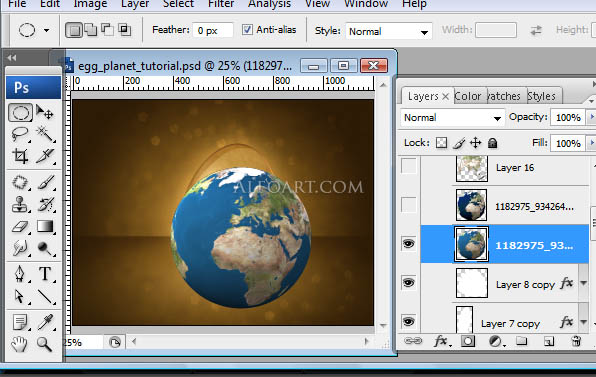Hide Layer 8 copy
Screen dimensions: 596x377
pyautogui.click(x=409, y=283)
